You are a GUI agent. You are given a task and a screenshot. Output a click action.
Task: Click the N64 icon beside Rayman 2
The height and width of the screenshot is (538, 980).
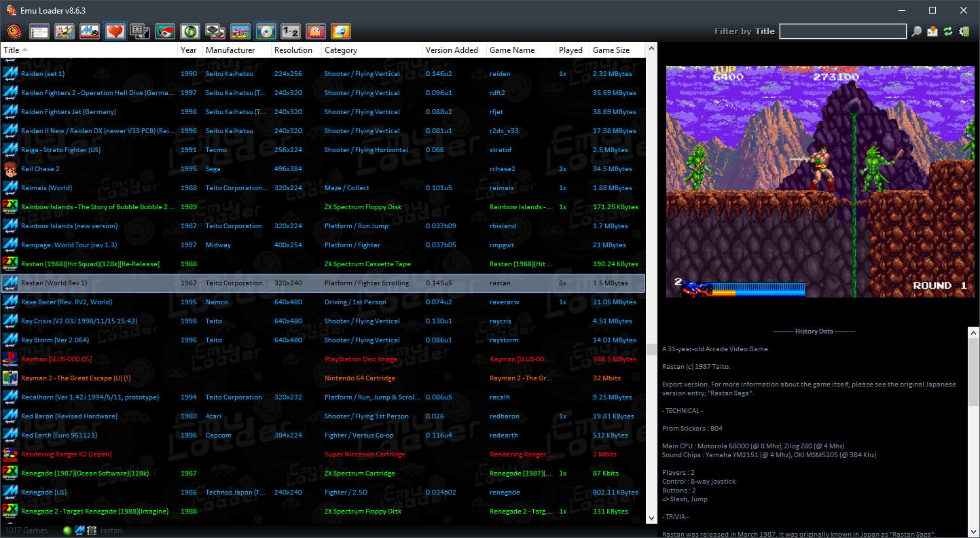tap(10, 378)
